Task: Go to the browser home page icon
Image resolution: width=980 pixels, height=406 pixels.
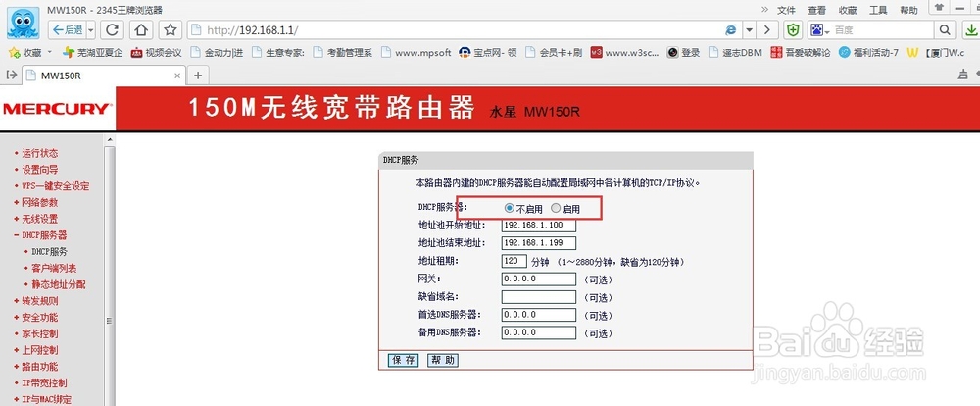Action: coord(142,29)
